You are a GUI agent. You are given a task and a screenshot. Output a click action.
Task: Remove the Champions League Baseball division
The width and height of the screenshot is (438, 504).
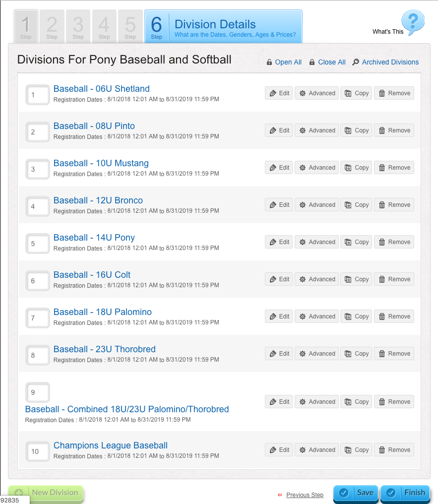tap(394, 450)
